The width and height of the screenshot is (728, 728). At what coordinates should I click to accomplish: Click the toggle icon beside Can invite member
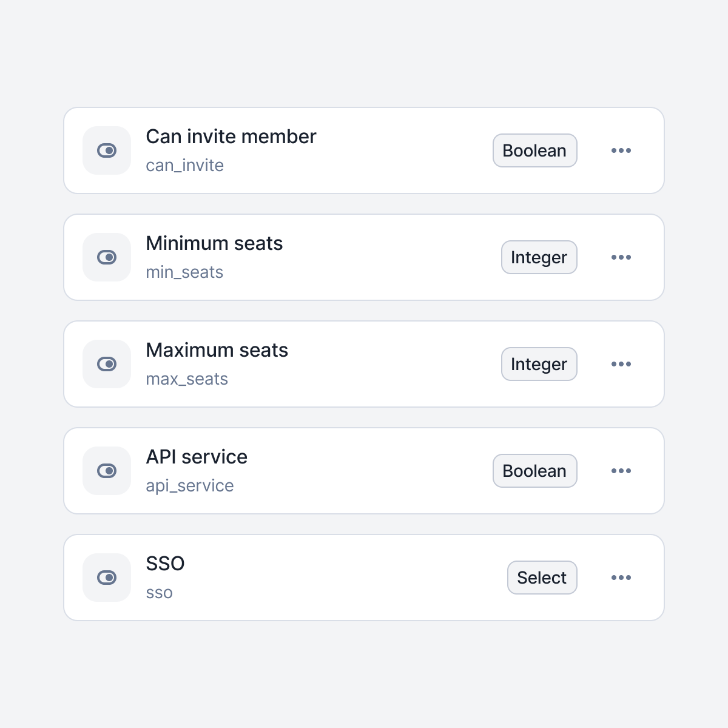pyautogui.click(x=107, y=150)
